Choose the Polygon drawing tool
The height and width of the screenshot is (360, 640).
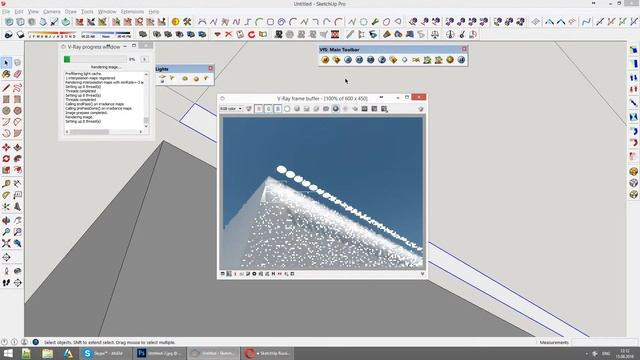click(18, 111)
